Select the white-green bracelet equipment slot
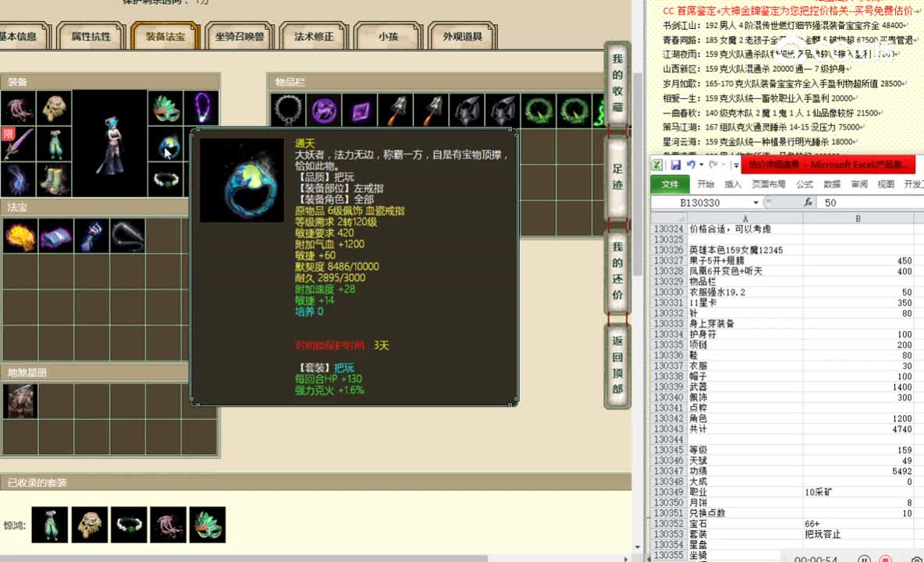This screenshot has width=924, height=562. click(165, 180)
